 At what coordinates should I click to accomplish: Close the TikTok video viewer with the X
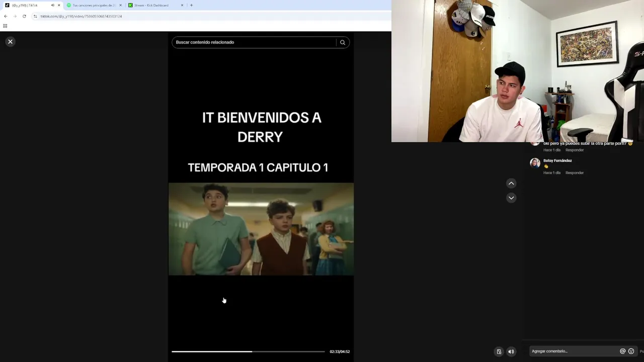(10, 42)
